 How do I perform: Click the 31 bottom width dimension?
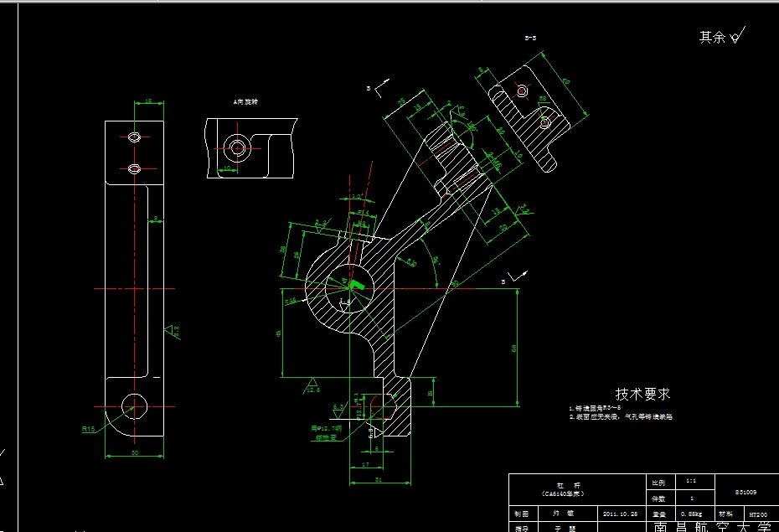(379, 479)
